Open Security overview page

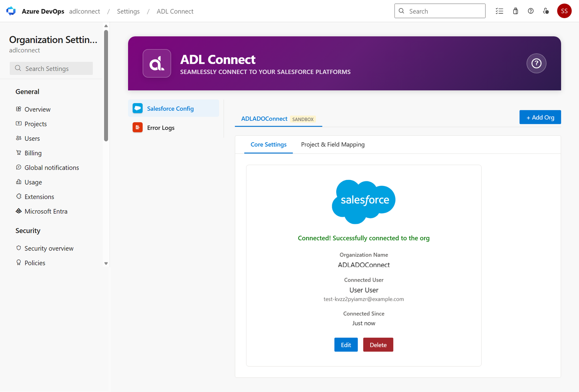click(x=49, y=248)
